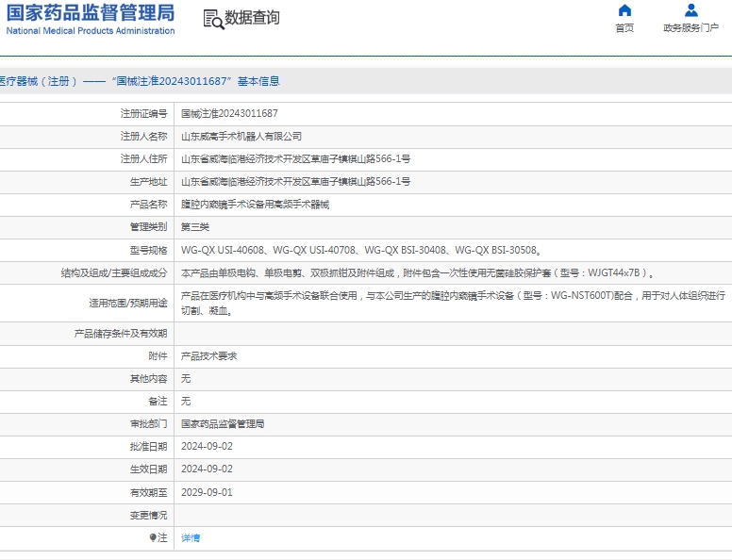Click the 结构及组成/主要组成成分 row label
This screenshot has width=732, height=560.
[x=114, y=273]
